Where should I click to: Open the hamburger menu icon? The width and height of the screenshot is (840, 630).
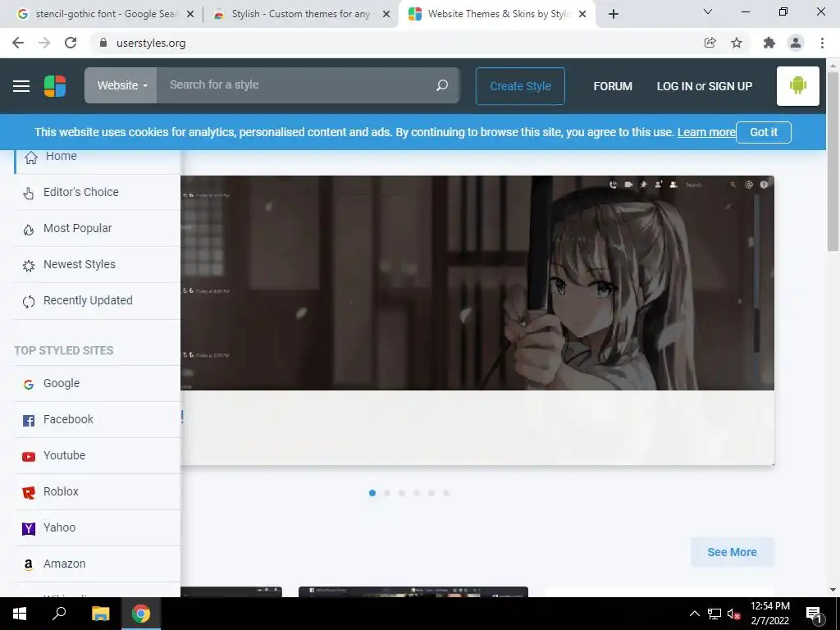[21, 85]
